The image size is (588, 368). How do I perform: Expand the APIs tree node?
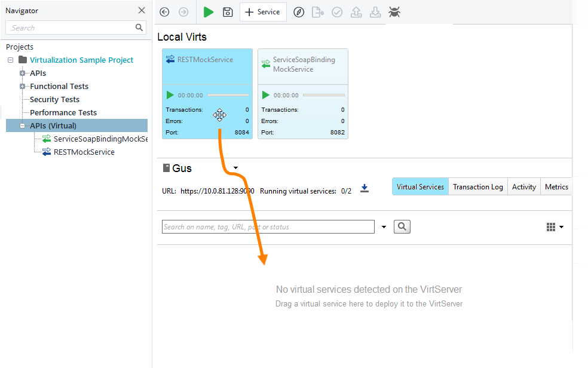tap(22, 73)
